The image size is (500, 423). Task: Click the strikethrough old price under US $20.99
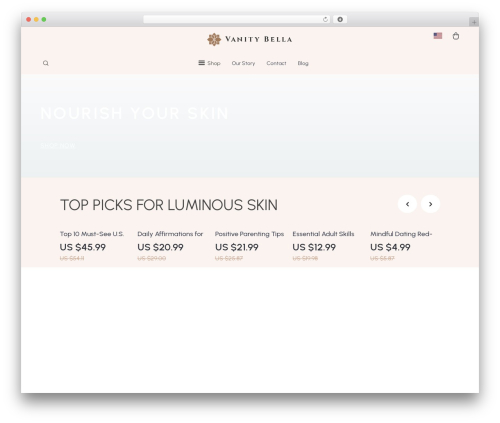(152, 258)
